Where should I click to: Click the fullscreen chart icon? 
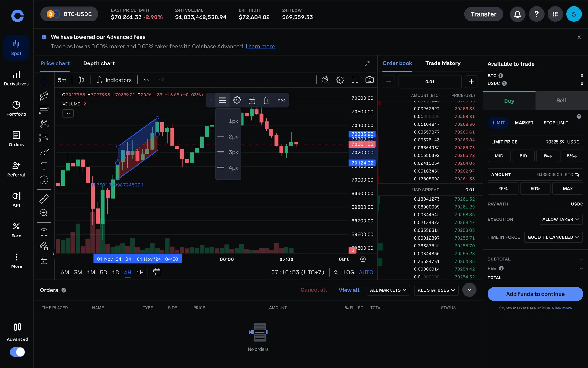click(x=355, y=80)
